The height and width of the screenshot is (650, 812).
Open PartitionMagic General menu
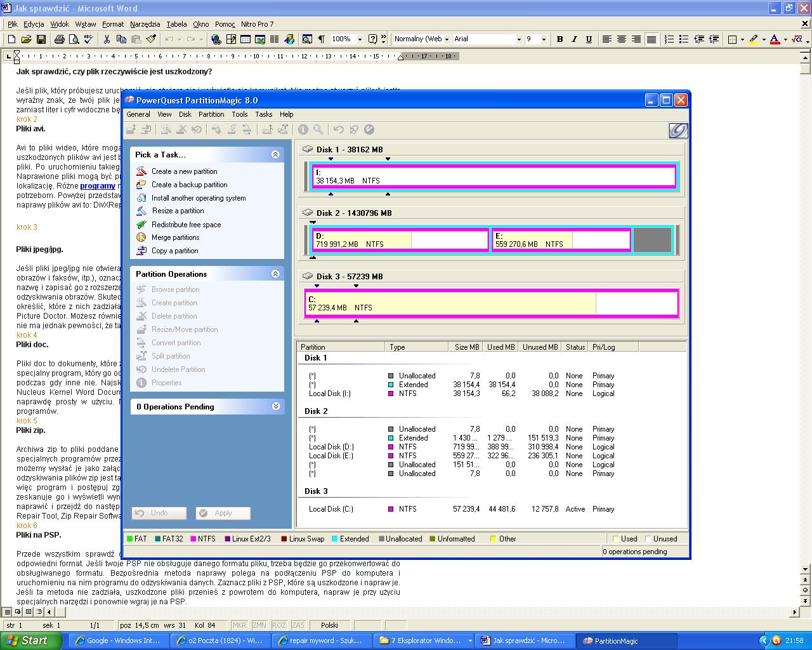[138, 114]
